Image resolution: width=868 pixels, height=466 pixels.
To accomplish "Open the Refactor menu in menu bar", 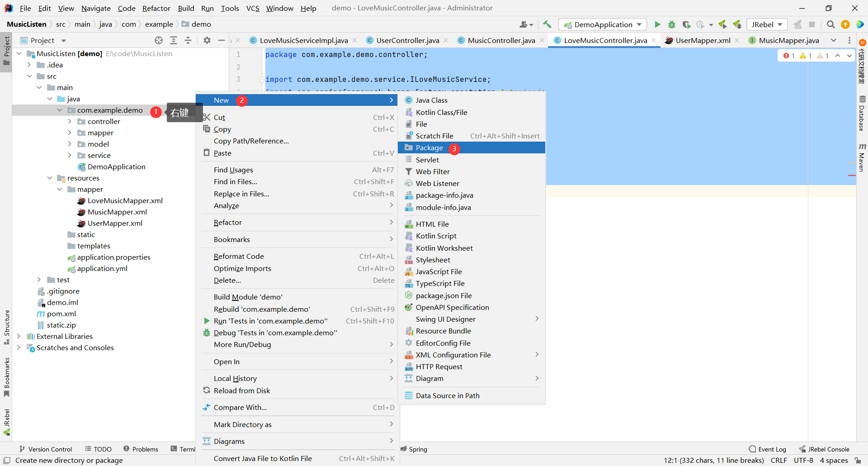I will [156, 8].
